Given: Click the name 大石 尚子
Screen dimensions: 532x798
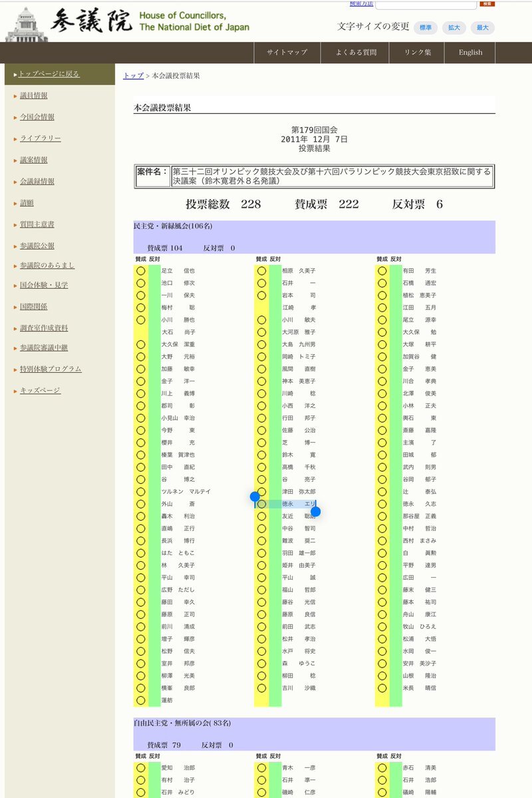Looking at the screenshot, I should point(178,332).
